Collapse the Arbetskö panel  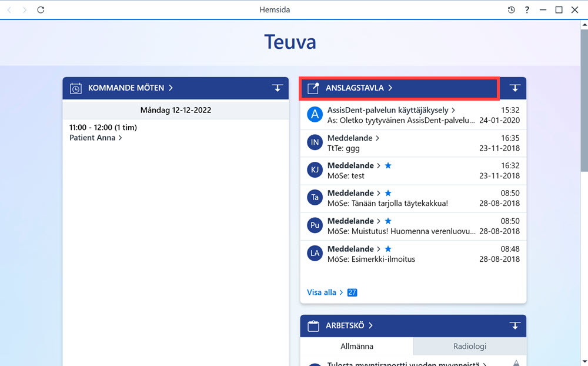pyautogui.click(x=515, y=325)
